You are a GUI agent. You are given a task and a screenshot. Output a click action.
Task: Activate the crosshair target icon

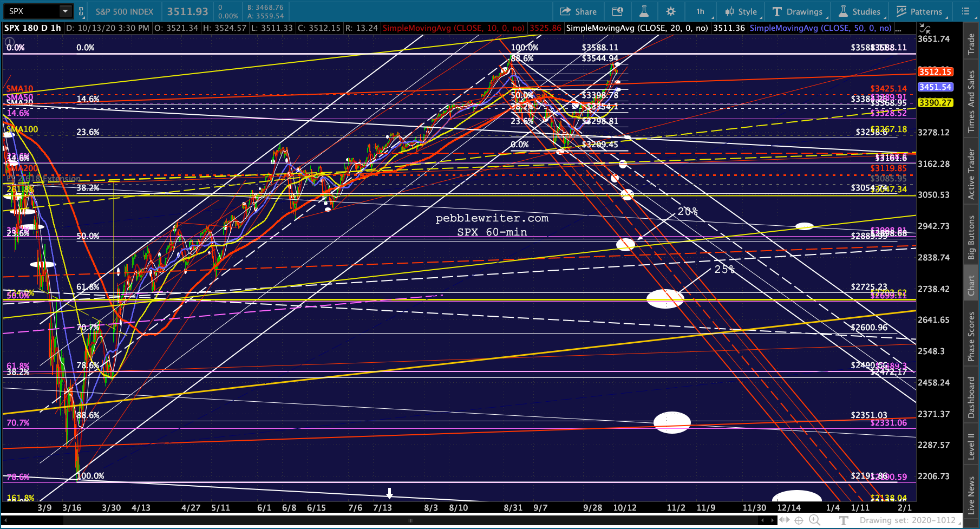(x=799, y=520)
